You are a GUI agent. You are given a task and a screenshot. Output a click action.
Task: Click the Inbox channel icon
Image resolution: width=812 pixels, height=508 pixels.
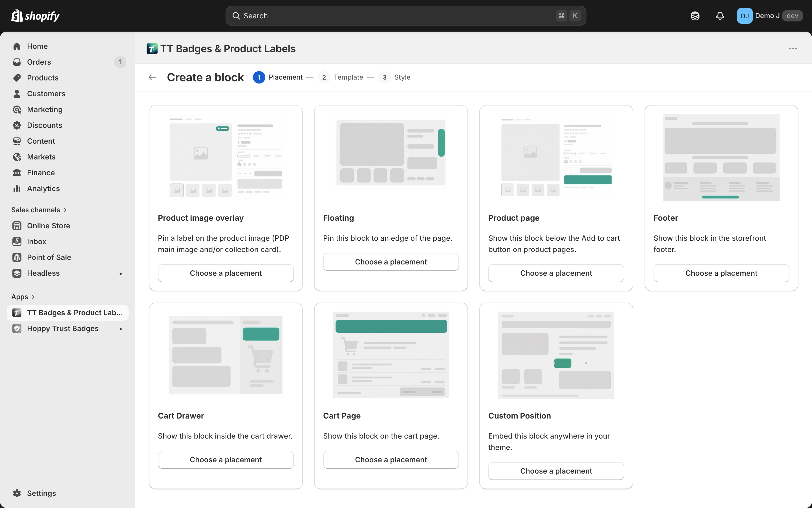pos(17,241)
